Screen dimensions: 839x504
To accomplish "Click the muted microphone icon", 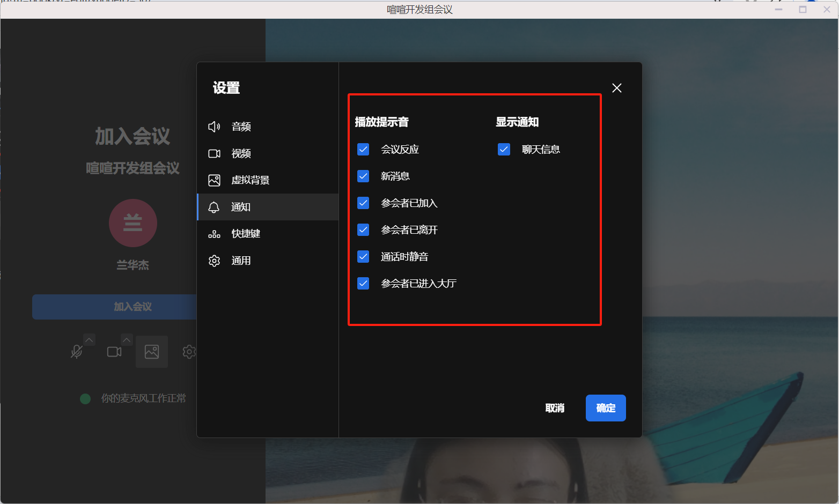I will pyautogui.click(x=77, y=352).
